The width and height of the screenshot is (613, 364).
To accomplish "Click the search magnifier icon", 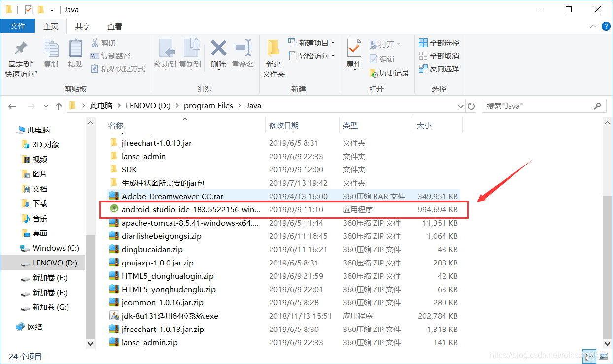I will click(598, 106).
